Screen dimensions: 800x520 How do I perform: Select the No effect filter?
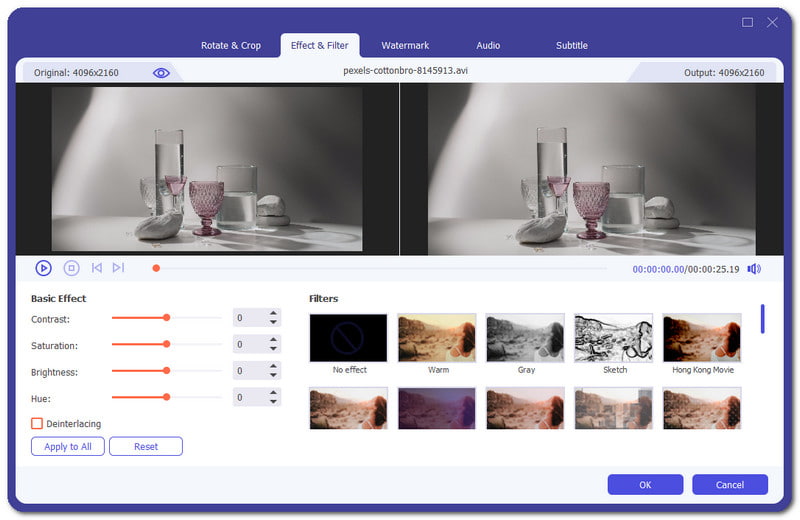pyautogui.click(x=348, y=338)
